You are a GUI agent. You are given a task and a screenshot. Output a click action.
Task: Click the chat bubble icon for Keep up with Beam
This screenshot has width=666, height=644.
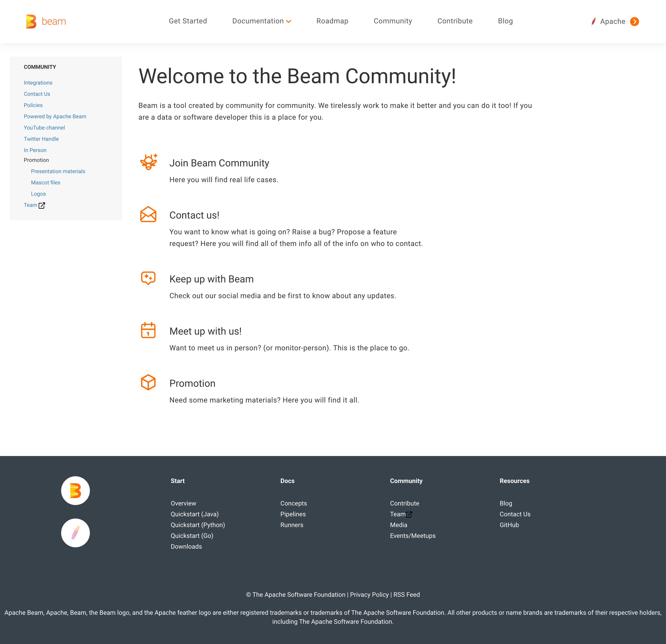(148, 278)
